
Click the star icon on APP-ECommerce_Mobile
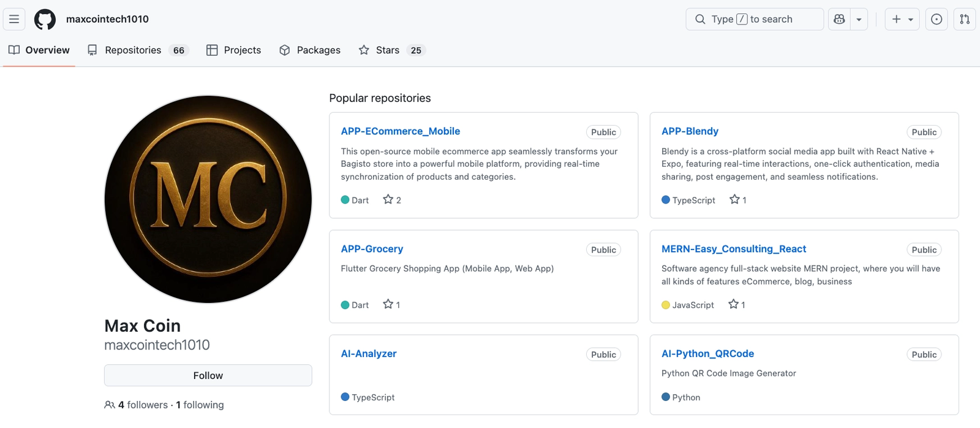click(388, 199)
